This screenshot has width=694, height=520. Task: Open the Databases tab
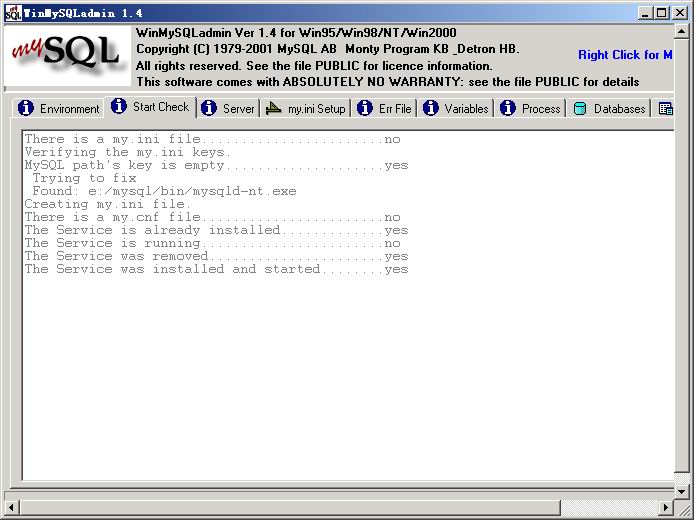coord(609,108)
